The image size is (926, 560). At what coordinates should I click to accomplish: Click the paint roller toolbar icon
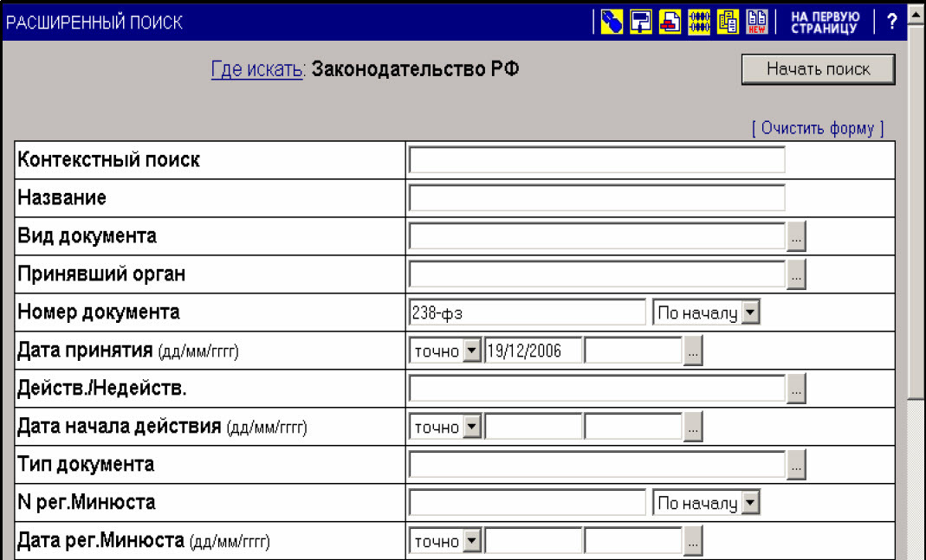pos(640,23)
